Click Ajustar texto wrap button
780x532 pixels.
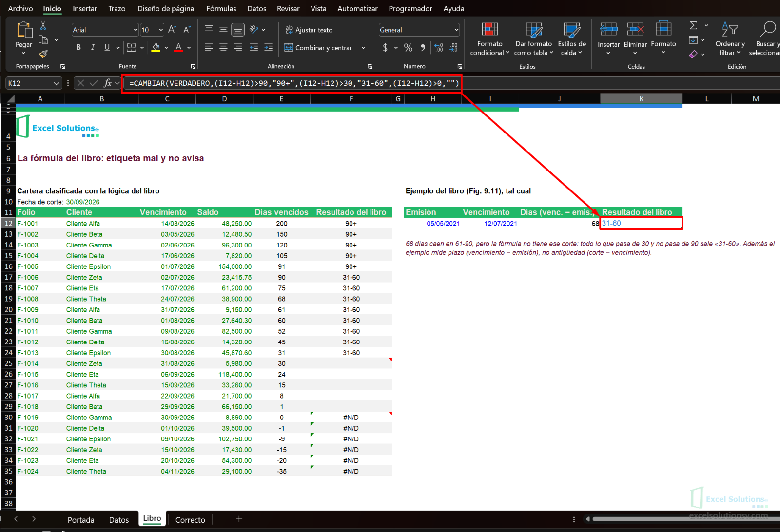pos(309,30)
